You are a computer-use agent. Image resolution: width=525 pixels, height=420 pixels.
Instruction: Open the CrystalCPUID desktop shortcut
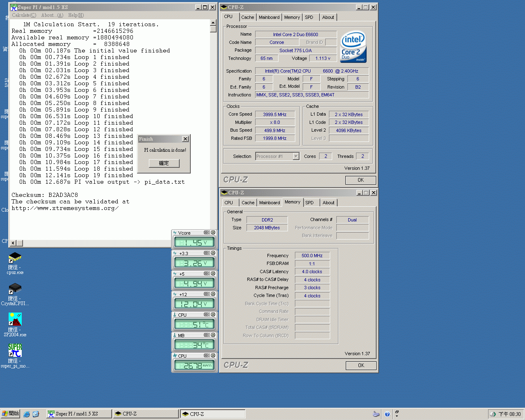(x=15, y=294)
